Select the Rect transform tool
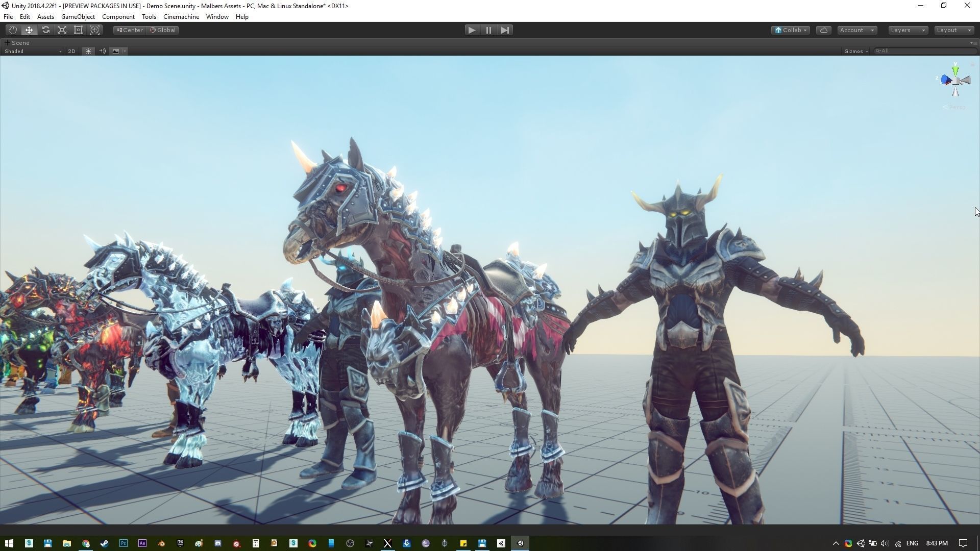Image resolution: width=980 pixels, height=551 pixels. click(78, 30)
